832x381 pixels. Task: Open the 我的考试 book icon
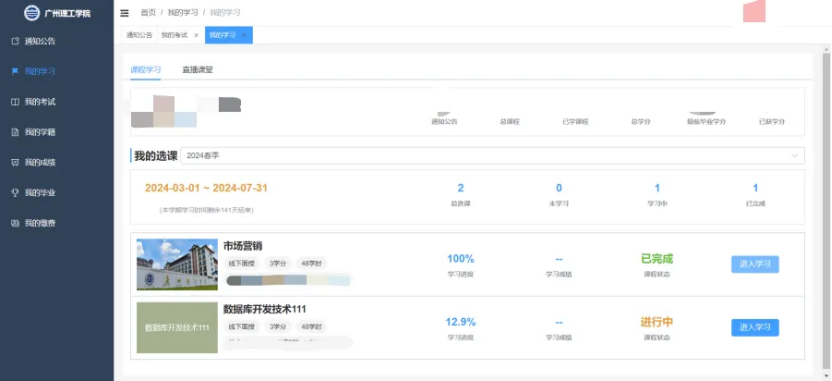tap(15, 101)
